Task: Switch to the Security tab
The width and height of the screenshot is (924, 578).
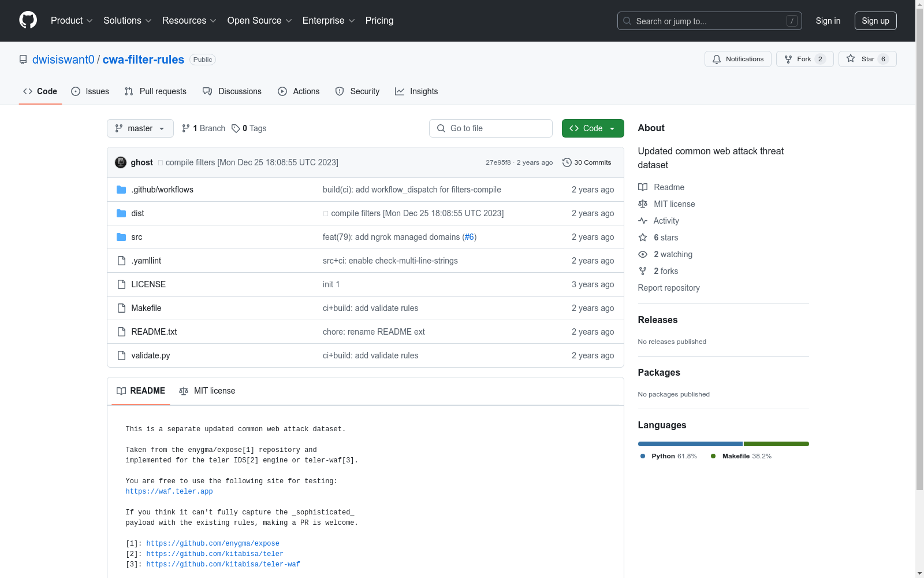Action: pyautogui.click(x=357, y=91)
